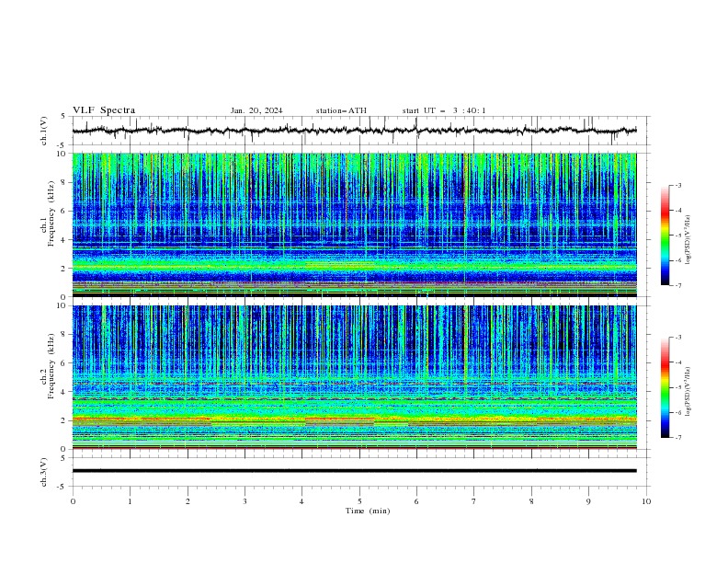
Task: Click the lower PSD color scale bar
Action: coord(665,387)
